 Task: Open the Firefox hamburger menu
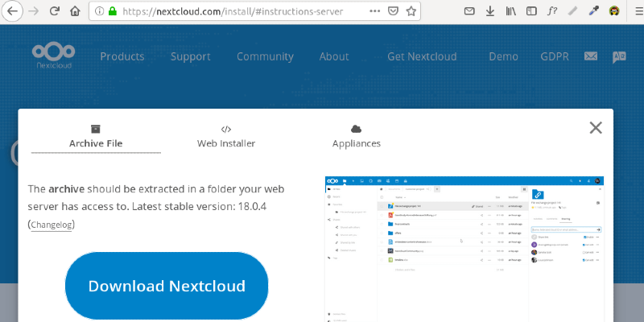coord(638,11)
